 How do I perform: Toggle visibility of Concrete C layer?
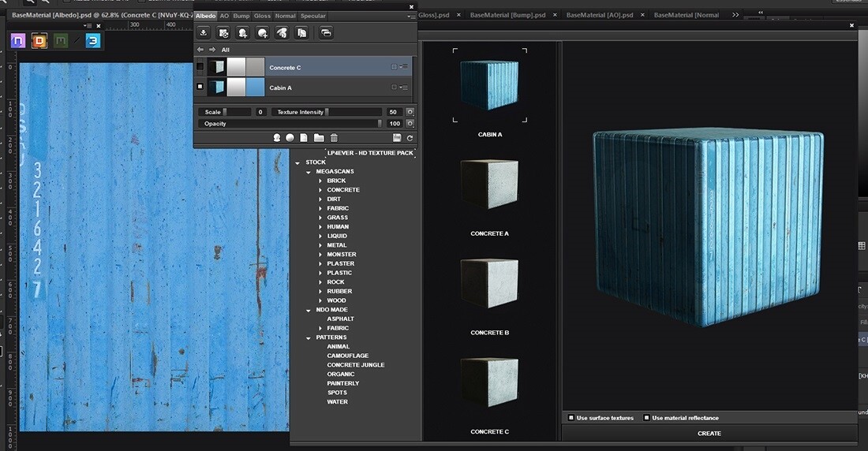200,68
